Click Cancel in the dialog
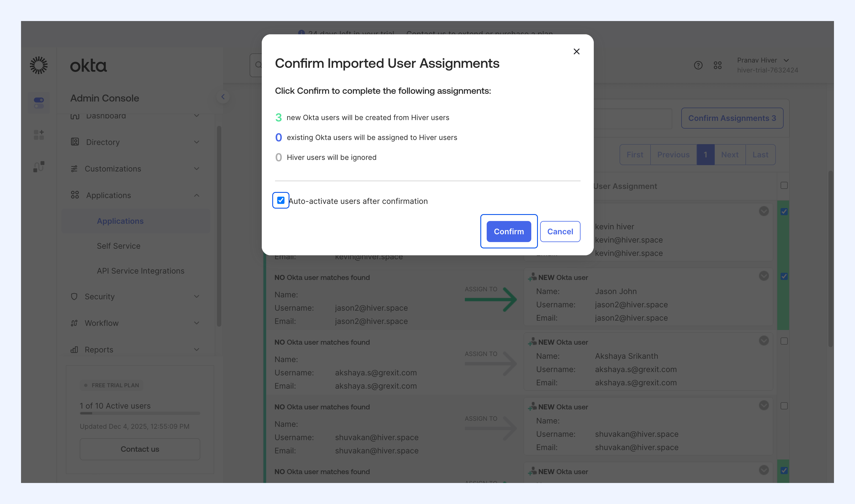This screenshot has height=504, width=855. coord(560,231)
